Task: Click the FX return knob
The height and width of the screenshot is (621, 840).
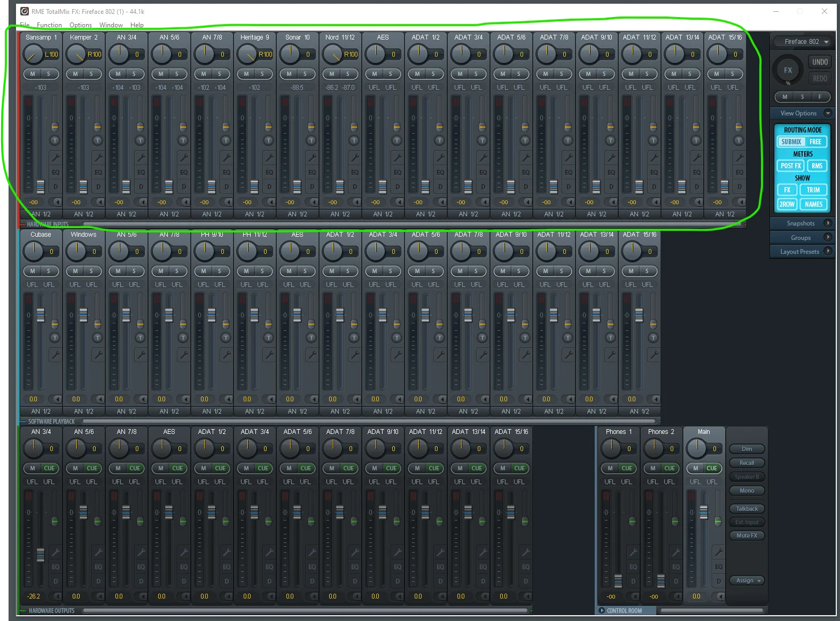Action: (788, 70)
